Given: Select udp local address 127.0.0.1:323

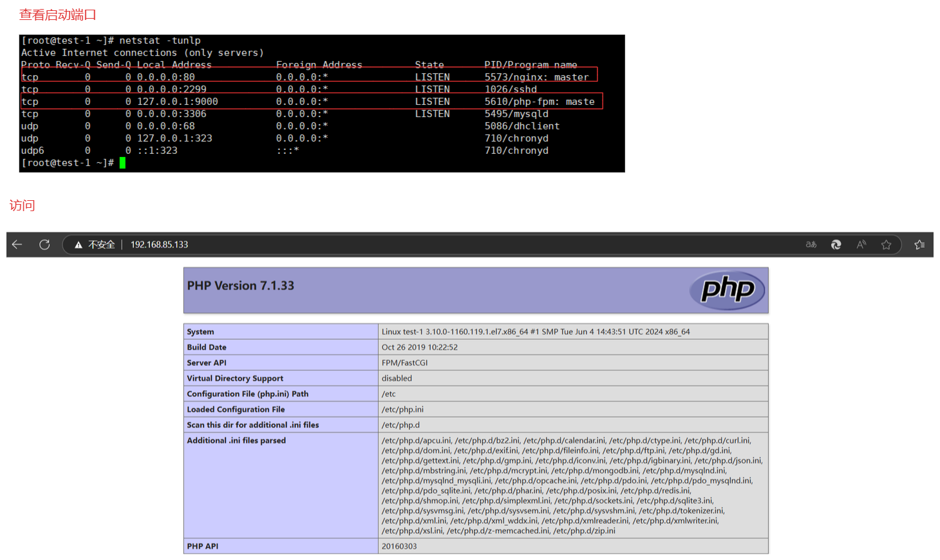Looking at the screenshot, I should click(174, 138).
